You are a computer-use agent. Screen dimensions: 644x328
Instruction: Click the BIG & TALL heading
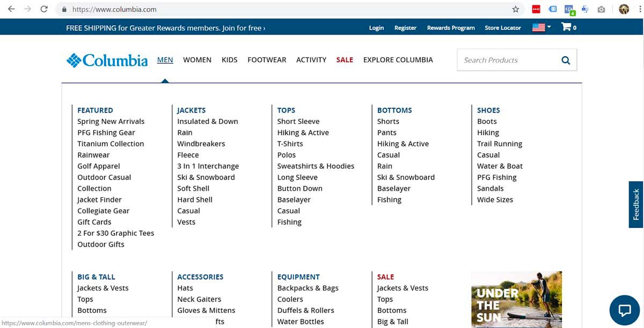coord(96,277)
